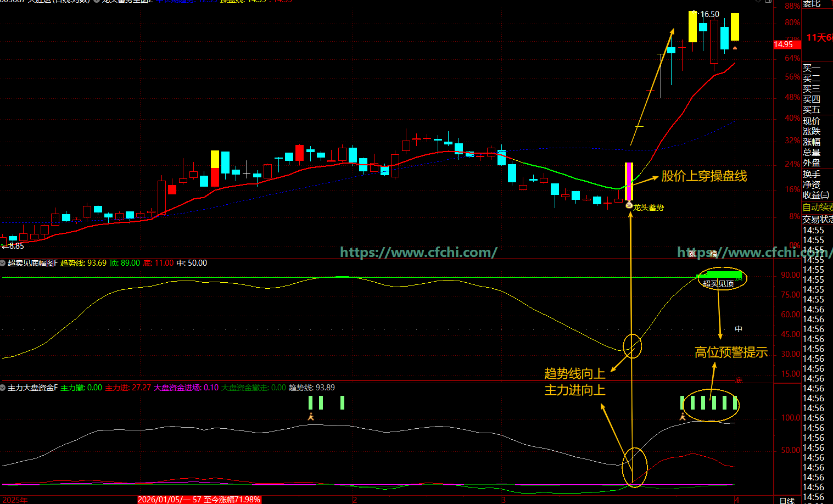Click the 顶: 89.00 value

click(125, 263)
